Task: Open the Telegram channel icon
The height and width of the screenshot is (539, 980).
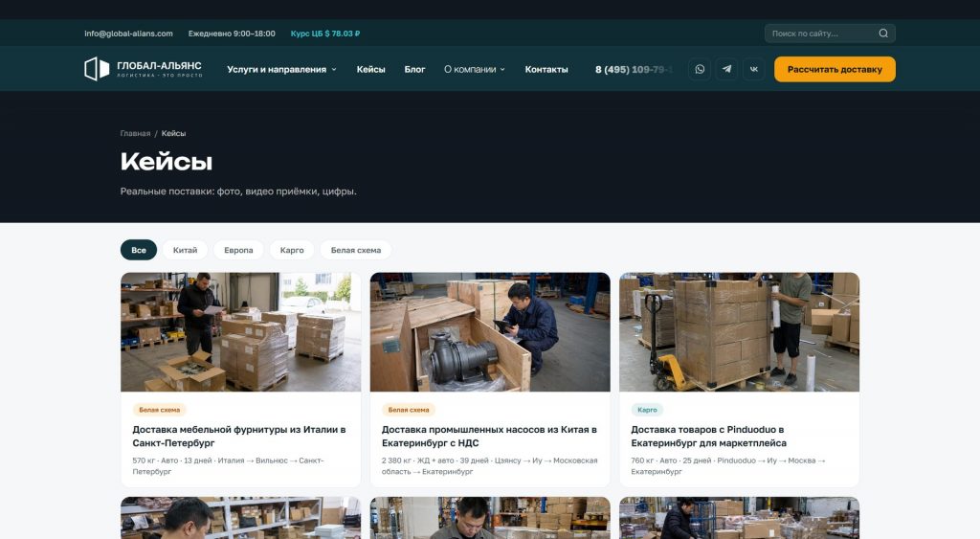Action: (x=726, y=69)
